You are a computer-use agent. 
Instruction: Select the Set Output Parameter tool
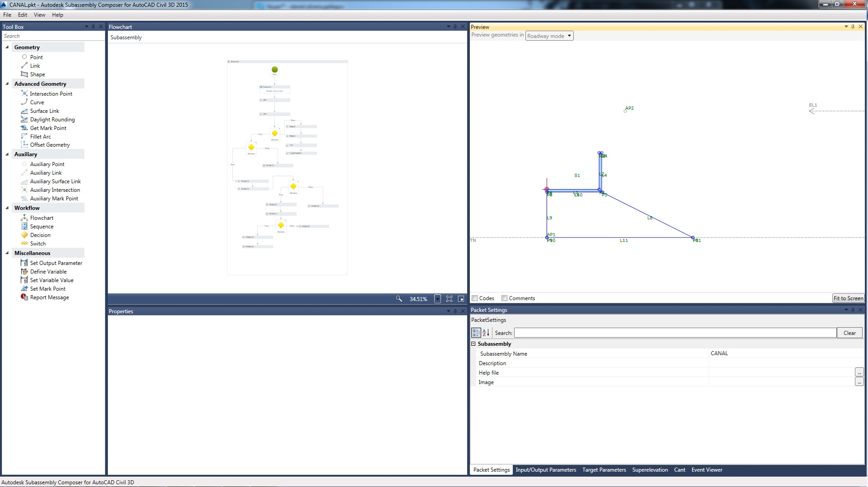(56, 263)
